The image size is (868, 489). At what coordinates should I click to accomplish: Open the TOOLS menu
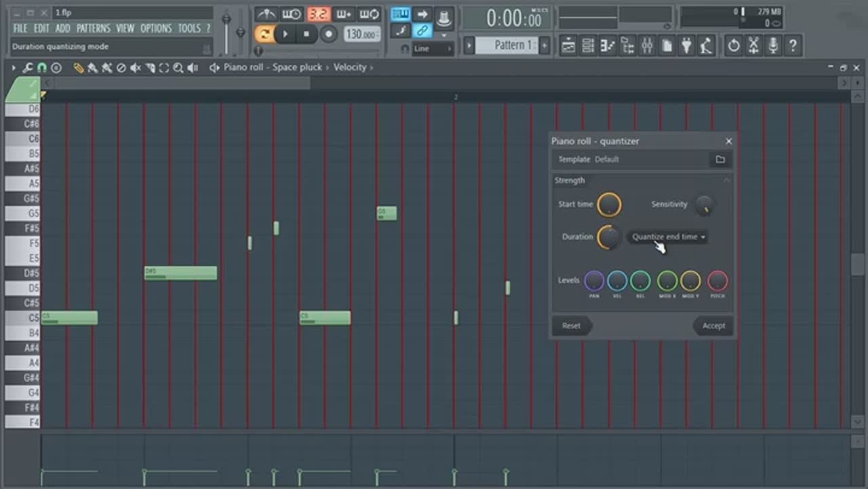tap(189, 28)
